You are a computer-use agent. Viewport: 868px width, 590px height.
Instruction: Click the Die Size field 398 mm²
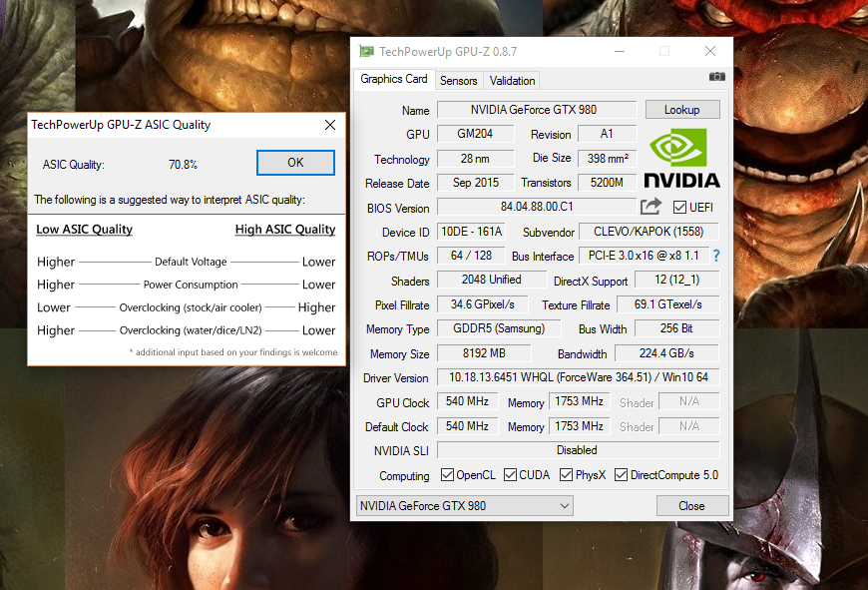(607, 159)
